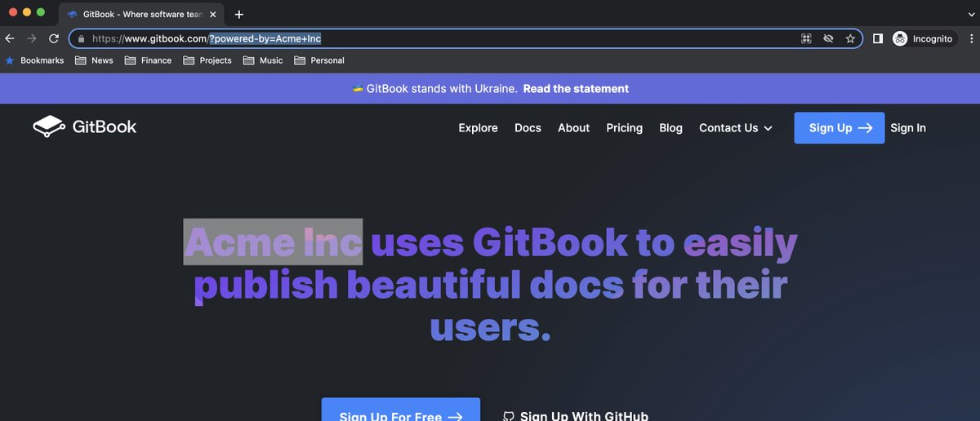This screenshot has width=980, height=421.
Task: Open the Projects bookmarks folder
Action: [x=207, y=60]
